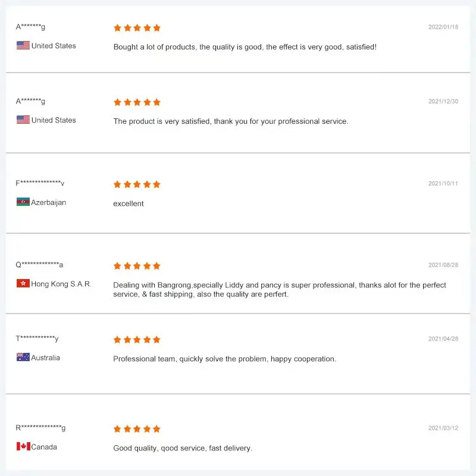The height and width of the screenshot is (476, 476).
Task: Click reviewer name T************y
Action: tap(37, 339)
